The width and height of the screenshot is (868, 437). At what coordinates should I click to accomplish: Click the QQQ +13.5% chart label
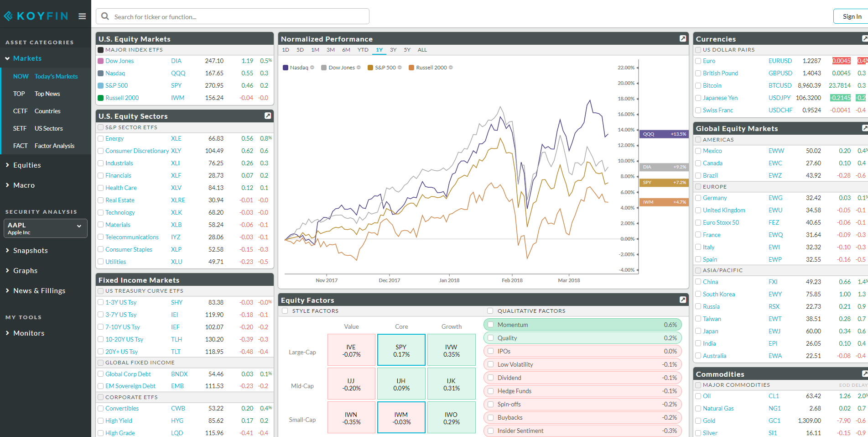[664, 134]
